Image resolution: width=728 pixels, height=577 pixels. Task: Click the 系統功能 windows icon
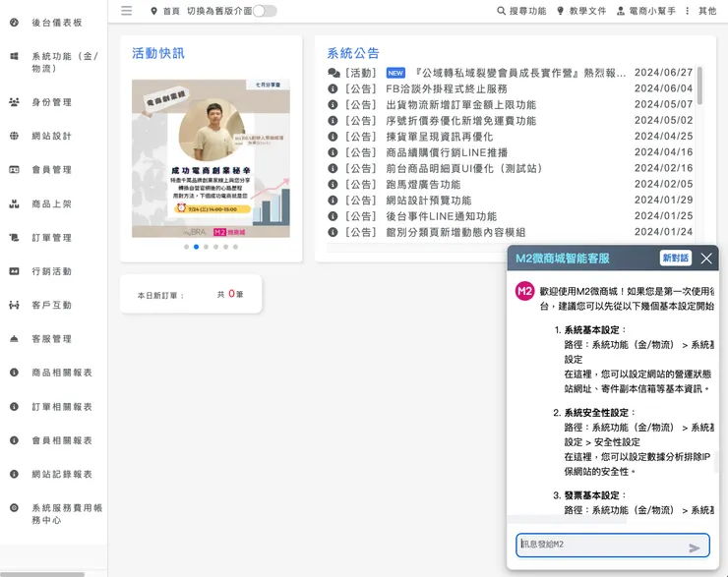click(x=14, y=56)
